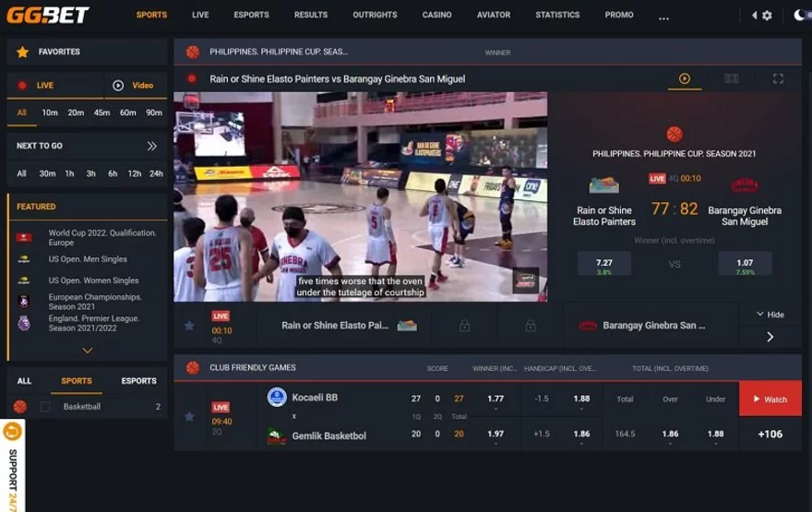The height and width of the screenshot is (512, 812).
Task: Click the GG.BET logo
Action: (x=49, y=16)
